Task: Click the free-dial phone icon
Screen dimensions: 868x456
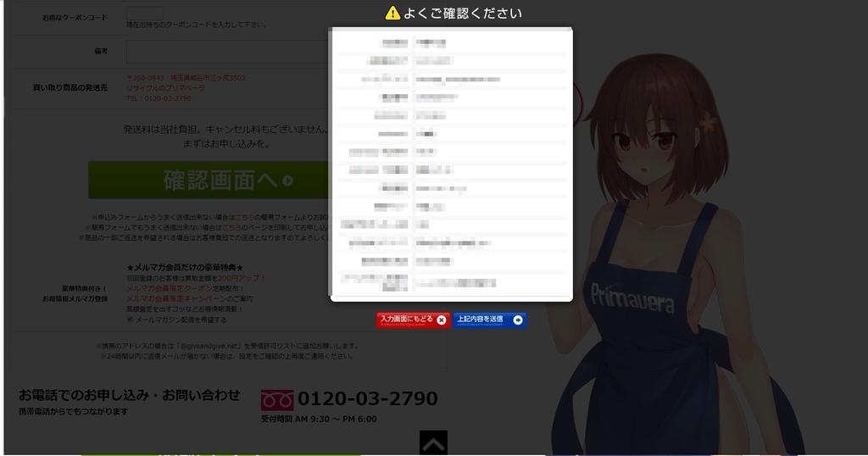Action: point(277,399)
